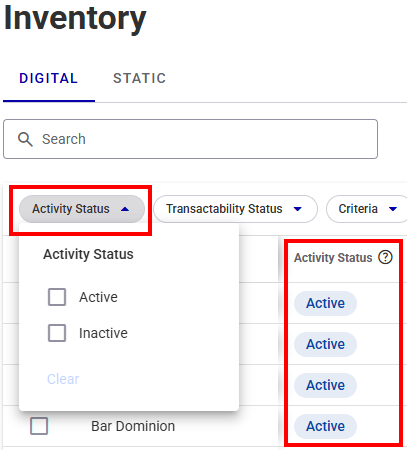Screen dimensions: 407x450
Task: Switch to the STATIC tab
Action: click(x=140, y=79)
